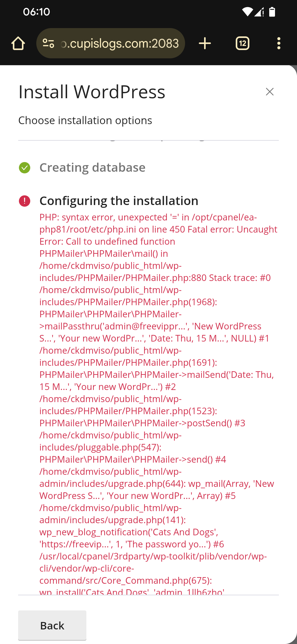Viewport: 297px width, 644px height.
Task: Tap the battery status icon
Action: 272,12
